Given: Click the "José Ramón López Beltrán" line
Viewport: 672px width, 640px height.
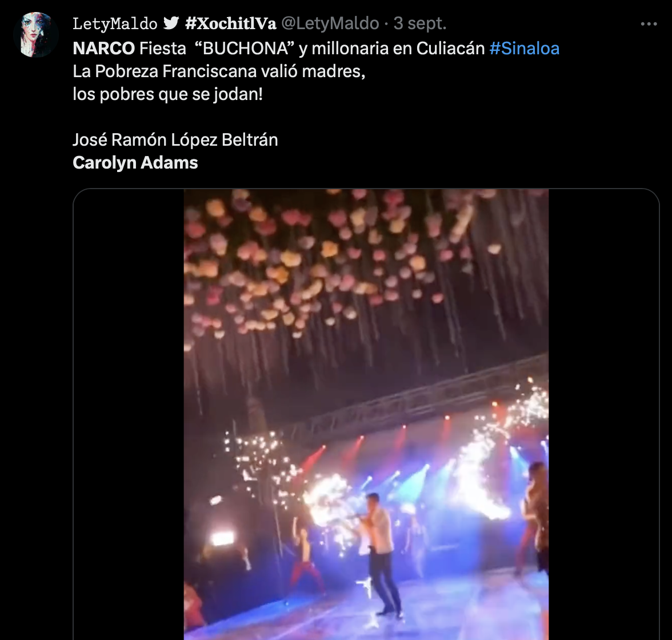Looking at the screenshot, I should pyautogui.click(x=175, y=140).
